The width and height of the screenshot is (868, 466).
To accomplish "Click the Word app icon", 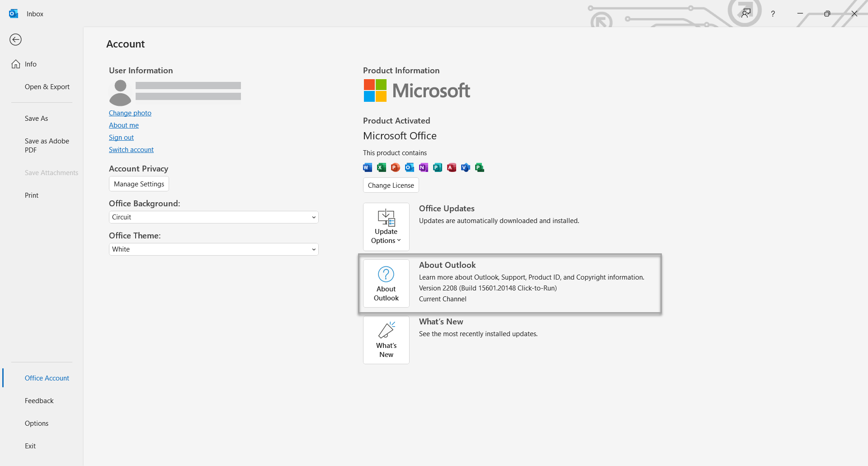I will (x=368, y=167).
